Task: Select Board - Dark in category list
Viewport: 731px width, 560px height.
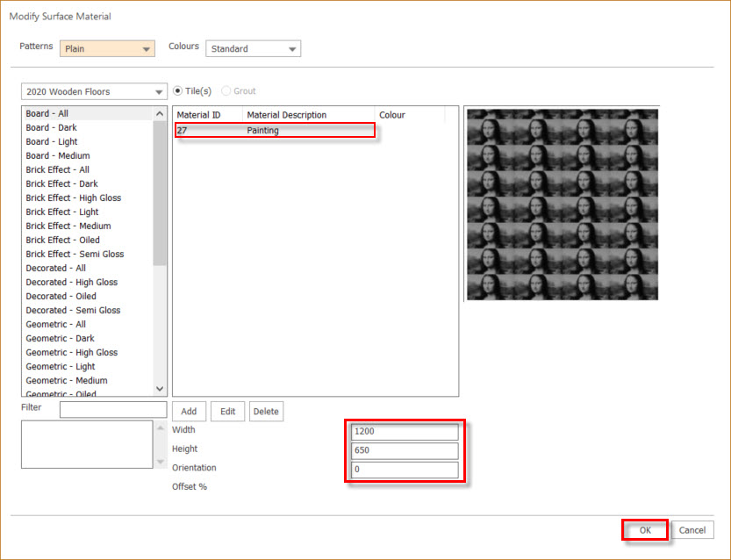Action: pyautogui.click(x=88, y=127)
